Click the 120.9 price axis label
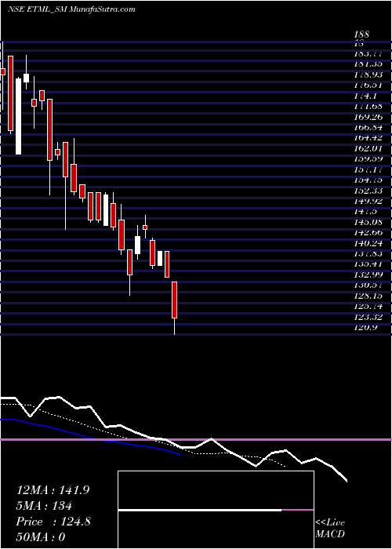This screenshot has height=549, width=392. click(365, 327)
